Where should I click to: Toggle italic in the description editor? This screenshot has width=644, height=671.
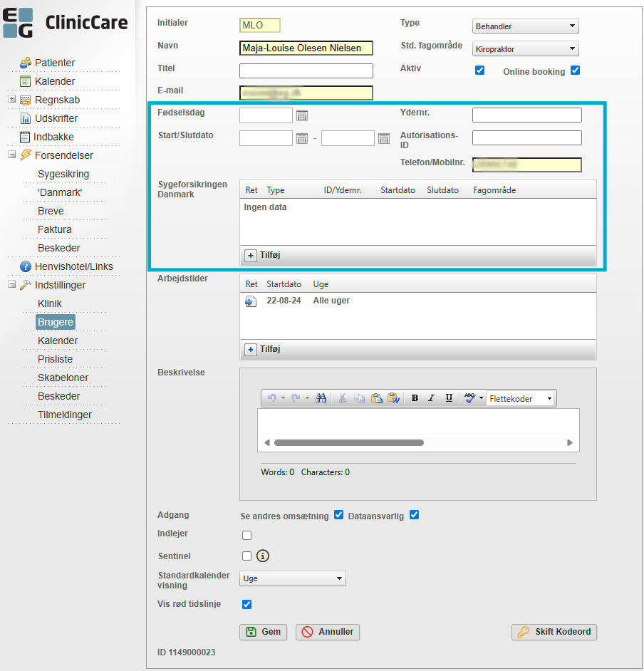(431, 398)
